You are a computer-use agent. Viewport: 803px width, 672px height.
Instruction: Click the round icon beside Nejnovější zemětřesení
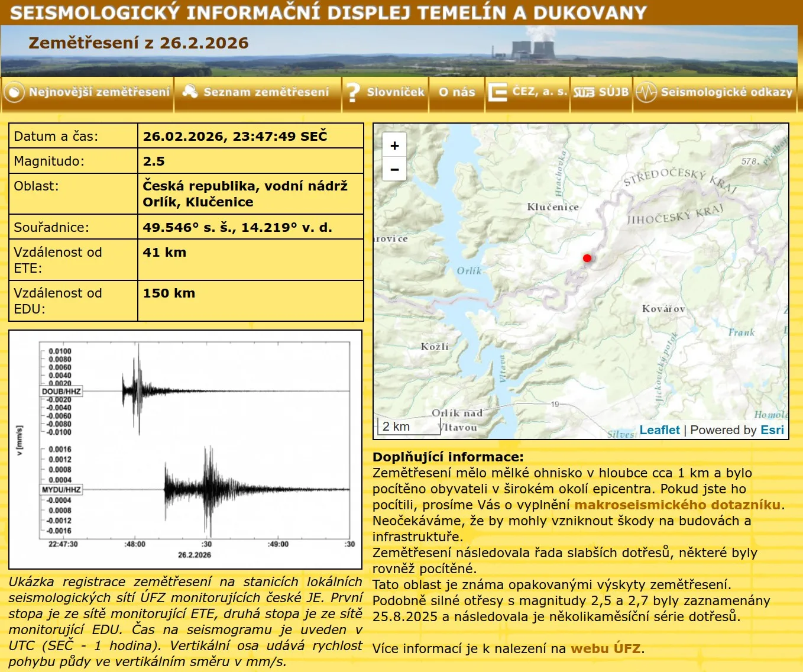(14, 92)
